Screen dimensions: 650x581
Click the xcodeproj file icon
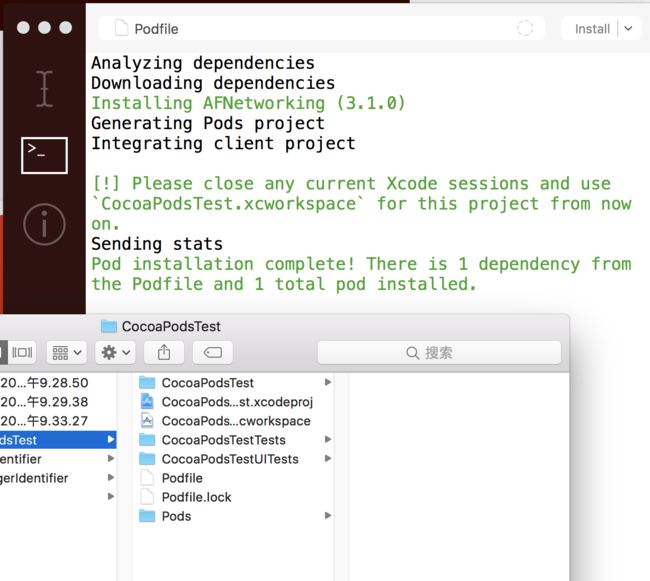pyautogui.click(x=147, y=401)
